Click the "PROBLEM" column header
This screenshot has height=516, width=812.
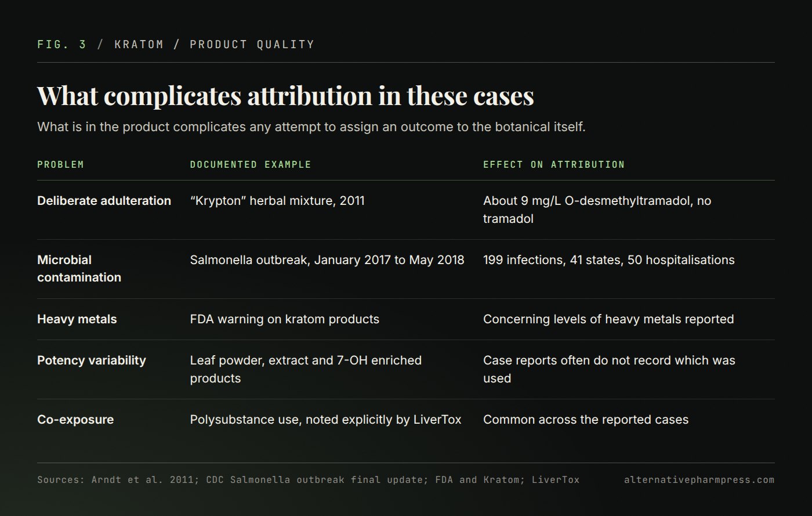(60, 164)
